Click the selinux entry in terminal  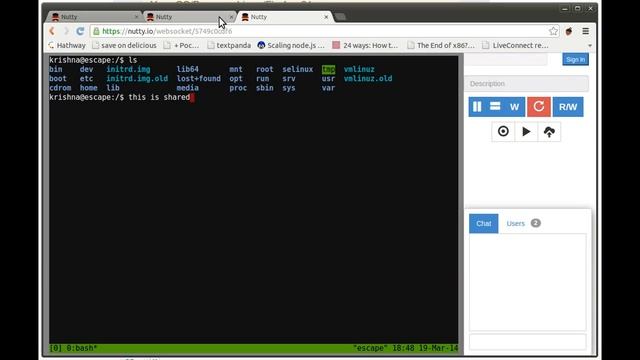pyautogui.click(x=298, y=69)
